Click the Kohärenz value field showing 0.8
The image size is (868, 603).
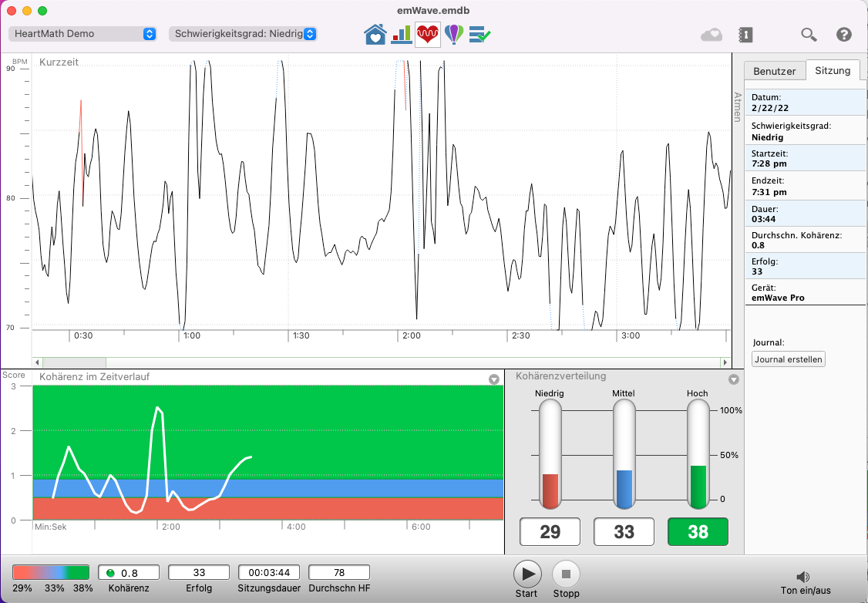coord(129,573)
